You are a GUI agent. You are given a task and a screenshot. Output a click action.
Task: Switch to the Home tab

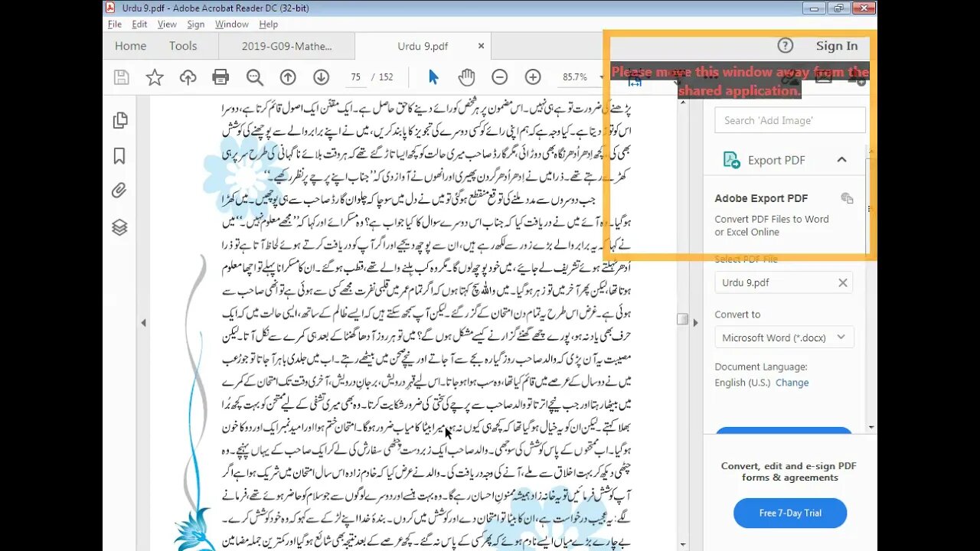130,46
